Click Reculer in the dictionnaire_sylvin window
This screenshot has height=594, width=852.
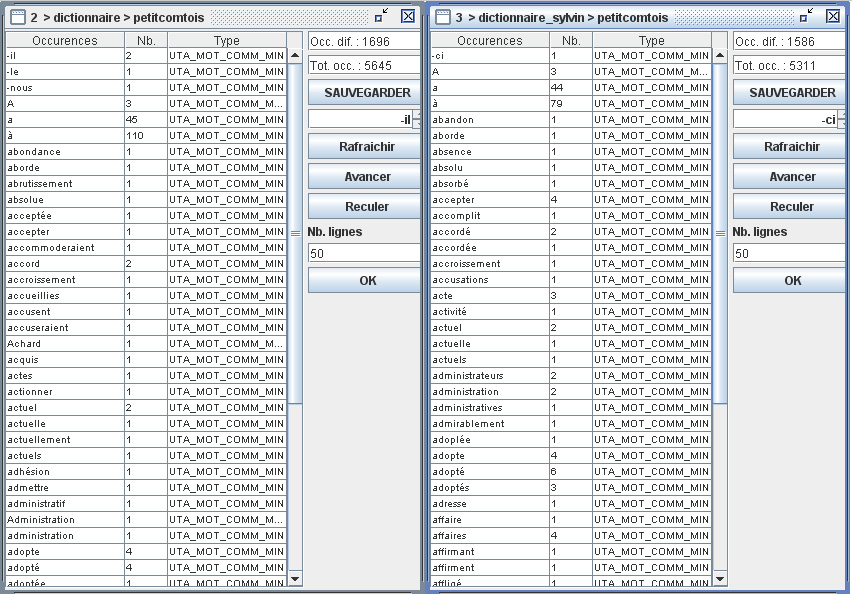pos(791,207)
